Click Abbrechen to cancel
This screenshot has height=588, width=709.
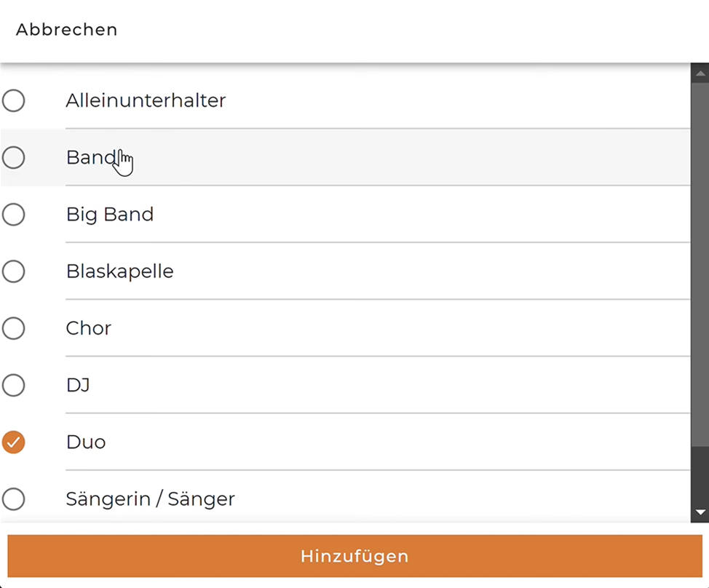pyautogui.click(x=67, y=30)
